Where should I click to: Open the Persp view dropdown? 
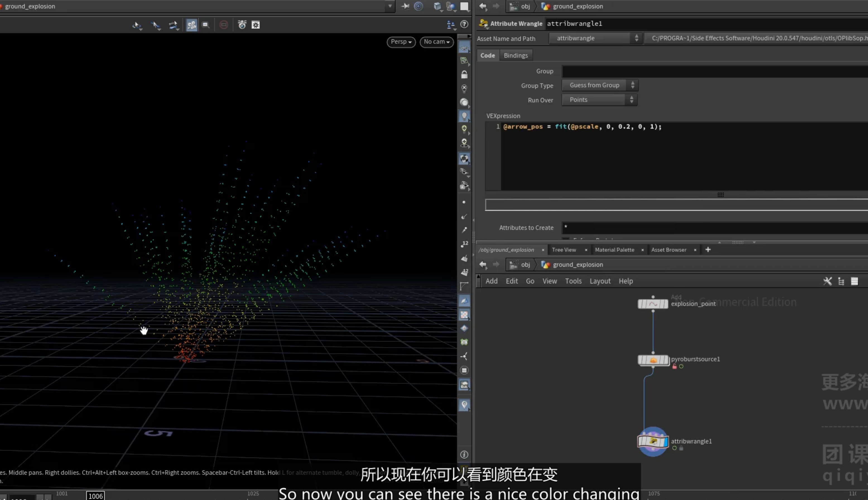point(401,42)
